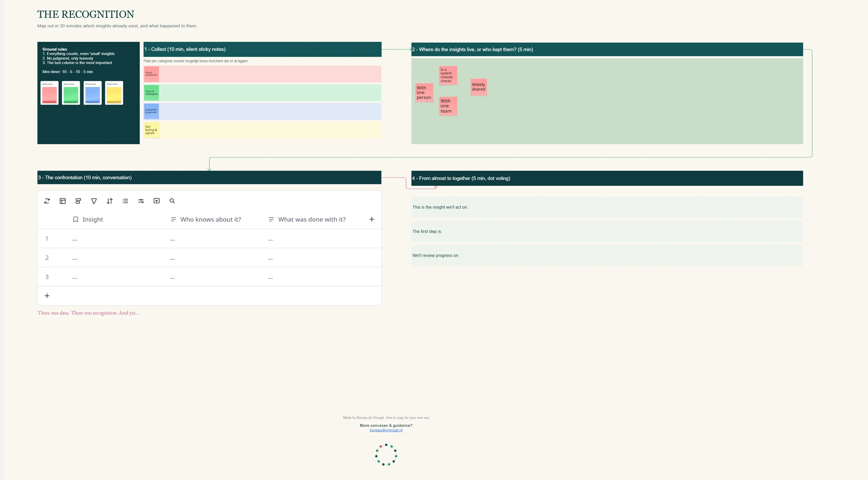This screenshot has width=868, height=480.
Task: Select 'Plak per categorie' instruction text
Action: pyautogui.click(x=196, y=61)
